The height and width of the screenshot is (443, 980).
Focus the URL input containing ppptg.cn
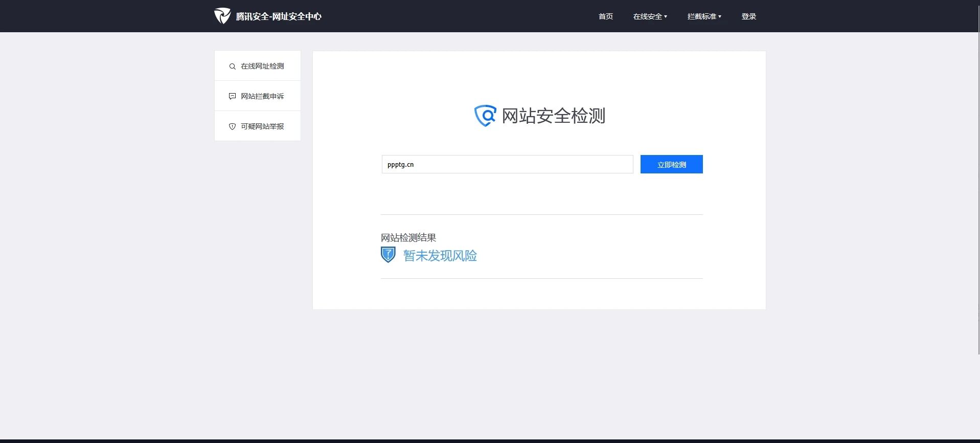(x=507, y=164)
